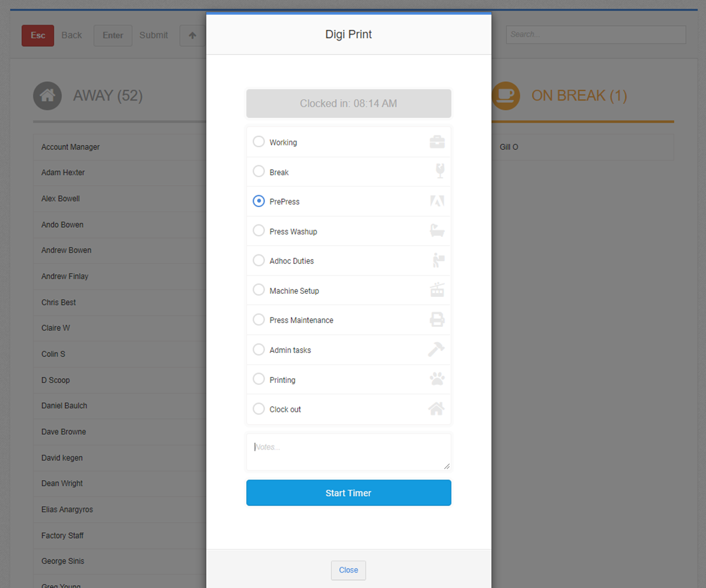
Task: Select Adam Hexter in the Away list
Action: 120,173
